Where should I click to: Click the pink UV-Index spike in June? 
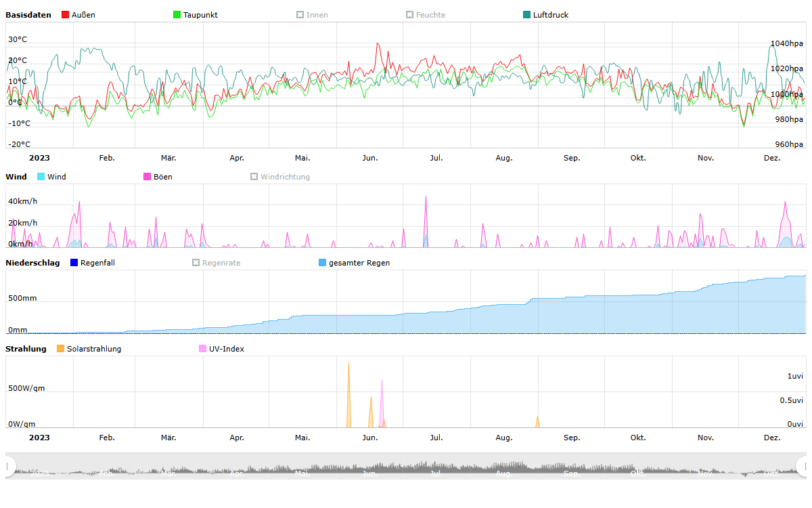coord(382,381)
